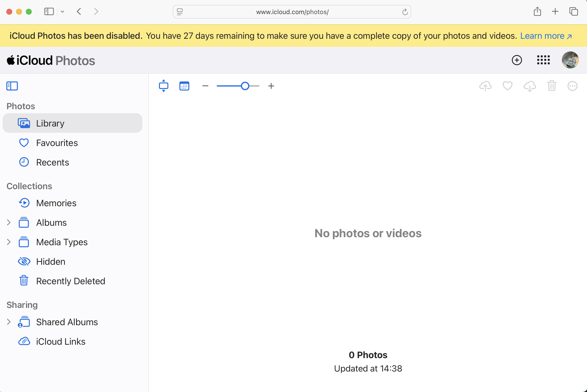The height and width of the screenshot is (392, 587).
Task: Toggle the calendar date grouping view
Action: tap(184, 86)
